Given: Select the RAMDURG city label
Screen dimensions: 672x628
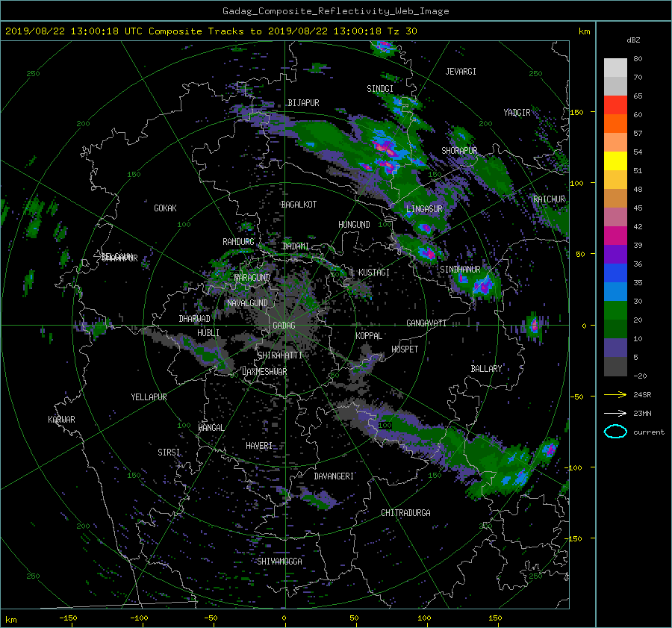Looking at the screenshot, I should [x=238, y=242].
